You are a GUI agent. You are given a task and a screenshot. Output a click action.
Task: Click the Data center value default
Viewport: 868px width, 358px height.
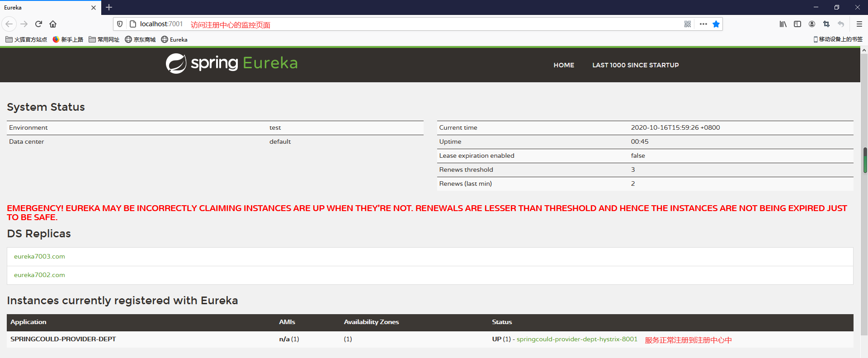click(x=280, y=141)
